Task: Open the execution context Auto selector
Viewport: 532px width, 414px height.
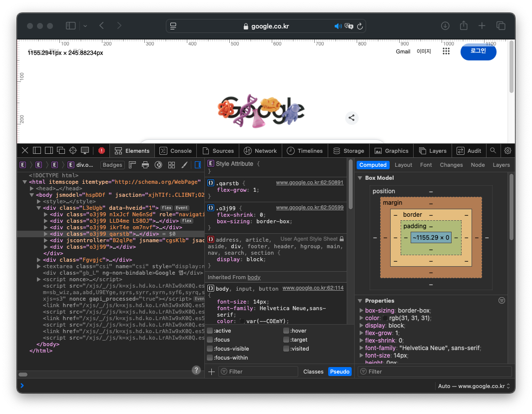Action: pyautogui.click(x=474, y=386)
